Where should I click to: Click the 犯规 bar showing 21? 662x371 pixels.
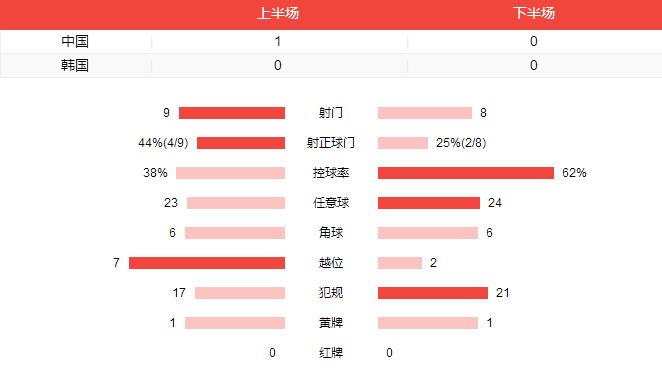433,293
